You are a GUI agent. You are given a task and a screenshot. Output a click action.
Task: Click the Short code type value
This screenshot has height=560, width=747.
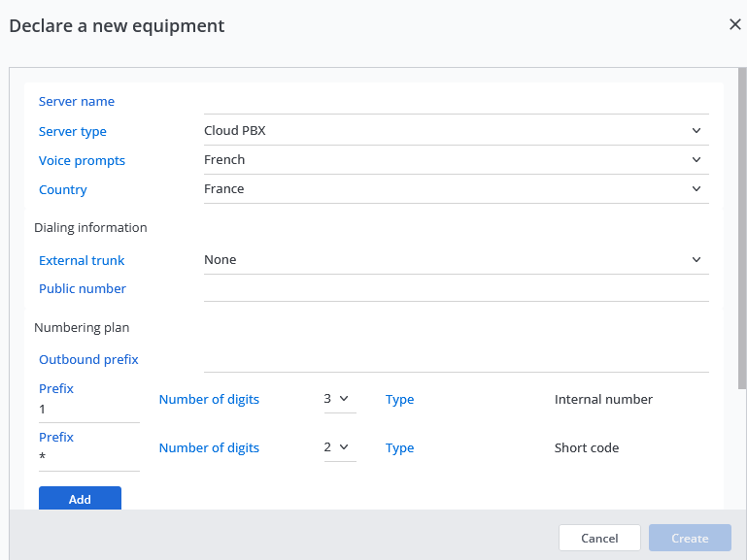coord(587,447)
